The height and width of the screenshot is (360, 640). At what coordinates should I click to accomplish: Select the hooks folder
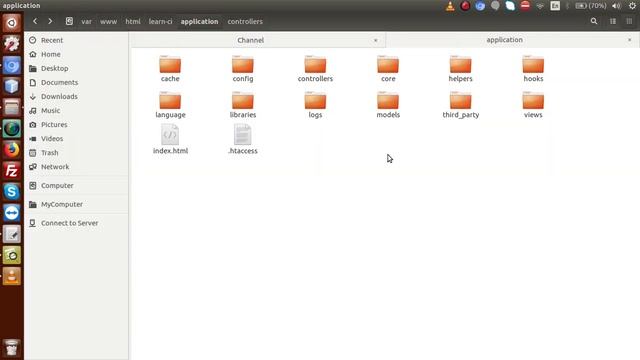(533, 69)
